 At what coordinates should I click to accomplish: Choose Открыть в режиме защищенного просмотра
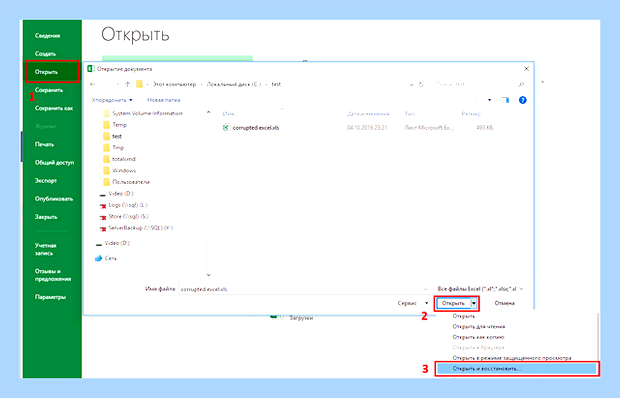coord(512,358)
